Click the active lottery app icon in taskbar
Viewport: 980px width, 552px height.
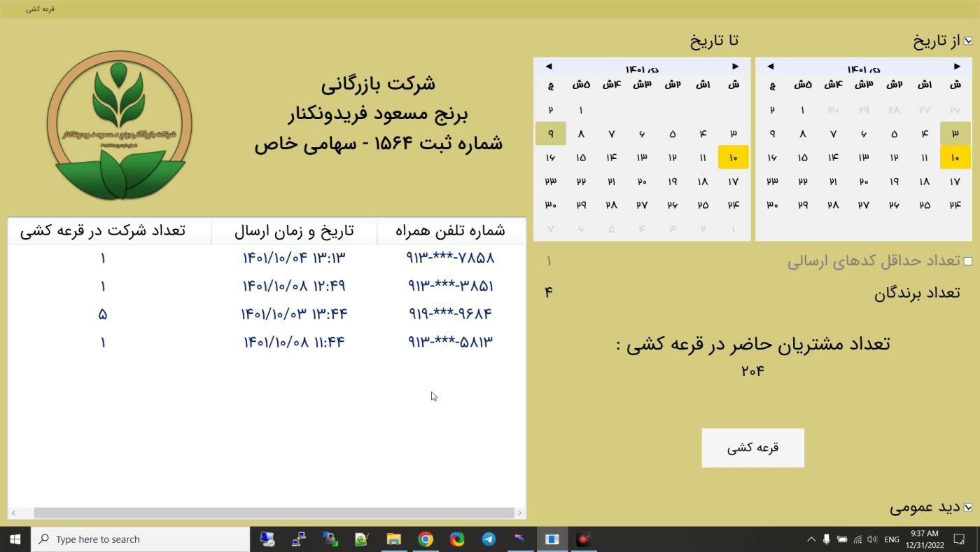[x=552, y=539]
